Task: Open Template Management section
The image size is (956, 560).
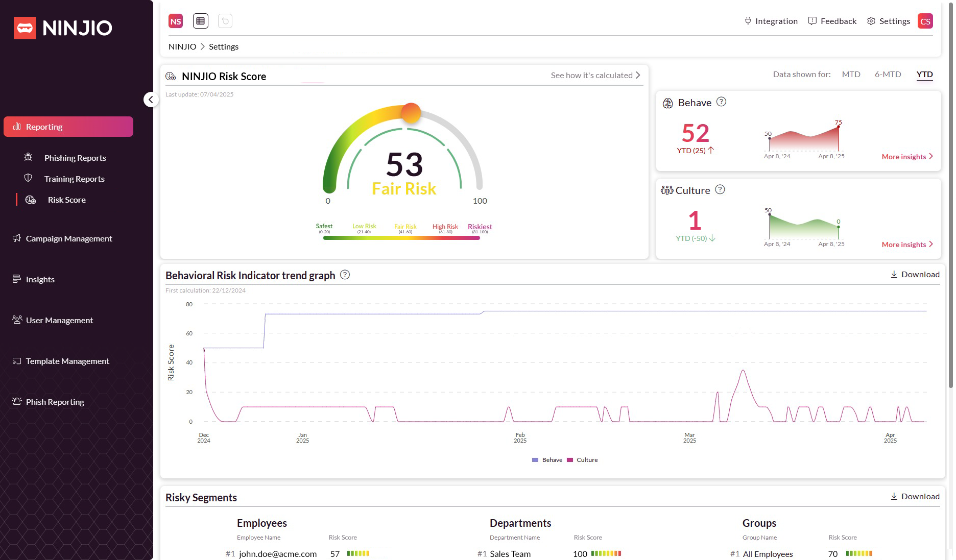Action: [x=67, y=361]
